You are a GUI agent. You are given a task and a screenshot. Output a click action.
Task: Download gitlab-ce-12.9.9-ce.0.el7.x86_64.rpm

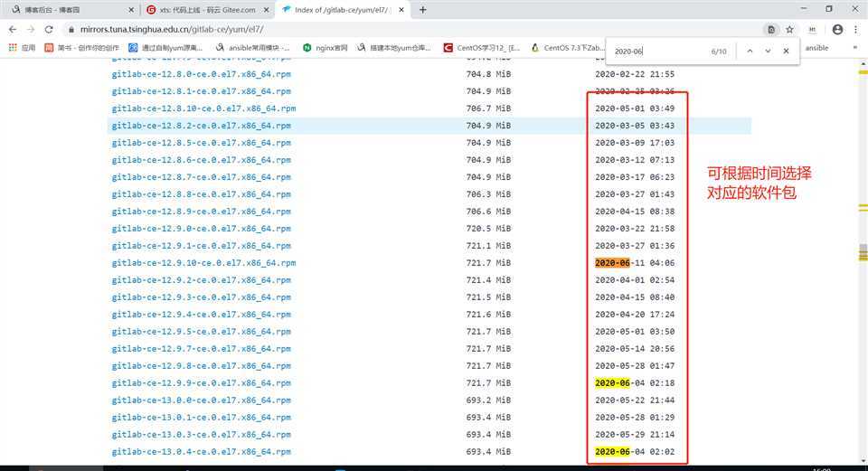pyautogui.click(x=201, y=383)
